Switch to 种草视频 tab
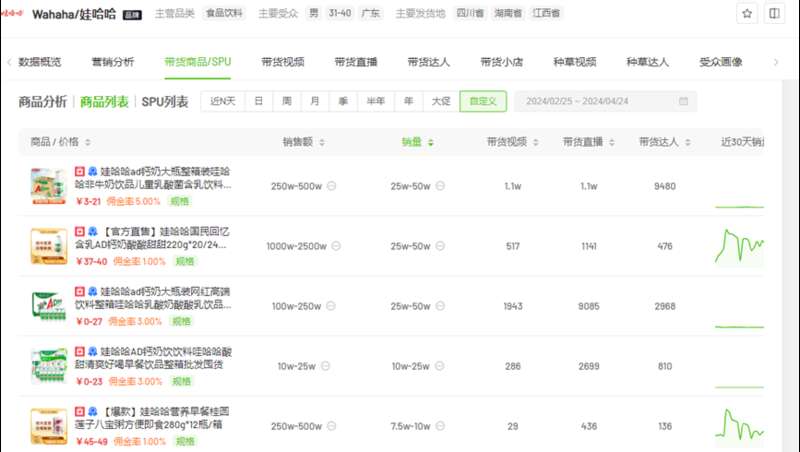 point(574,62)
